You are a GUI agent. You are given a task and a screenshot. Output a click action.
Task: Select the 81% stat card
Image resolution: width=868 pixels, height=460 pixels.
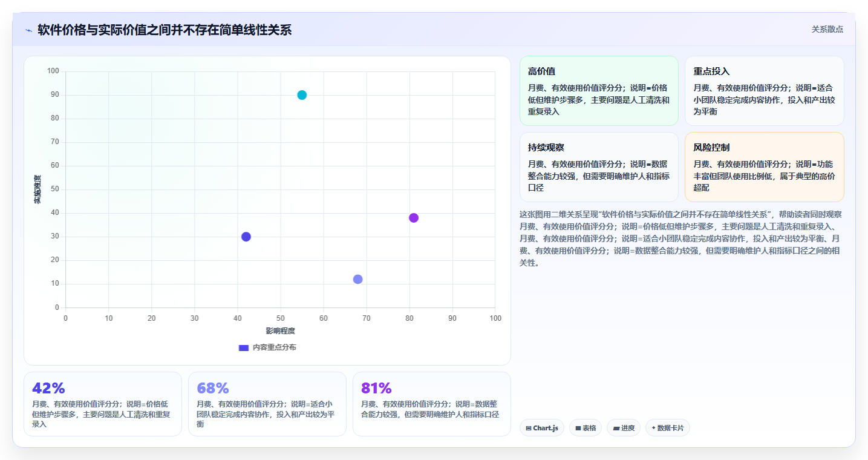coord(432,404)
